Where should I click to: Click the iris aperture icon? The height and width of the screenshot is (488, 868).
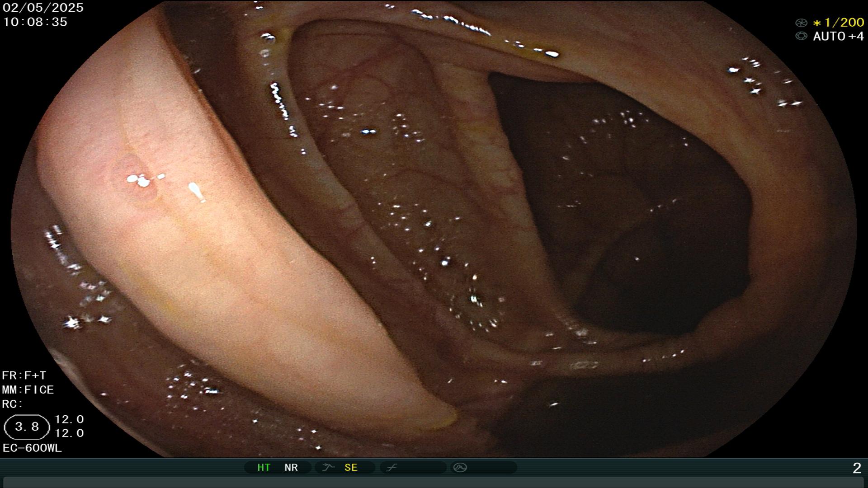point(801,36)
